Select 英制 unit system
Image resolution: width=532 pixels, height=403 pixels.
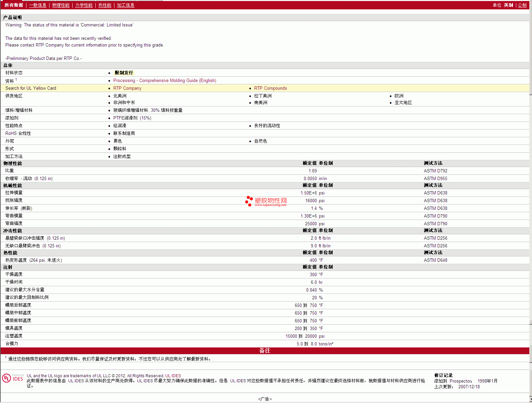508,5
